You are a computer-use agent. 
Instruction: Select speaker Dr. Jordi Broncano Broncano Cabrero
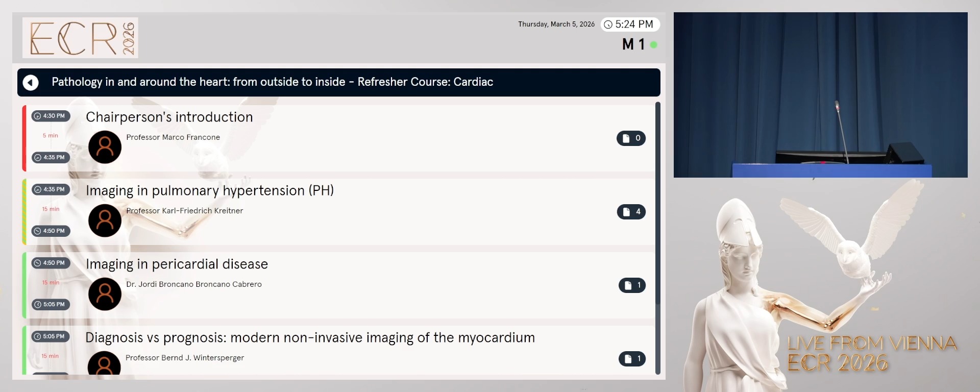click(x=194, y=284)
